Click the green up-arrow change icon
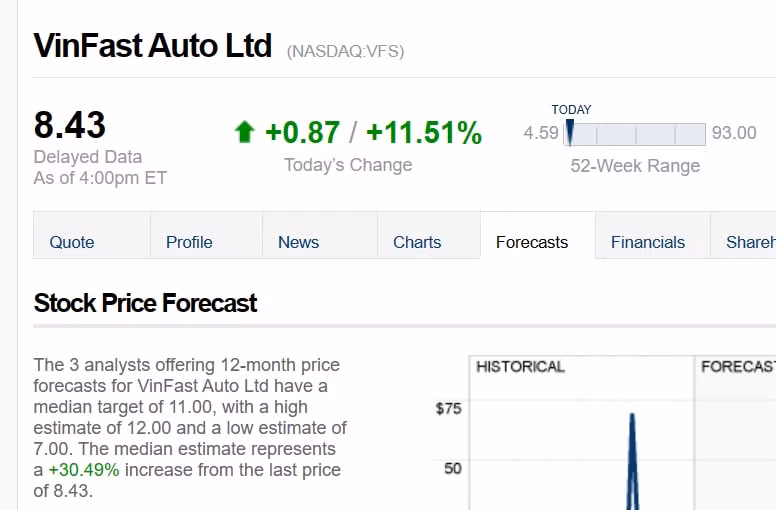Image resolution: width=776 pixels, height=510 pixels. [244, 132]
